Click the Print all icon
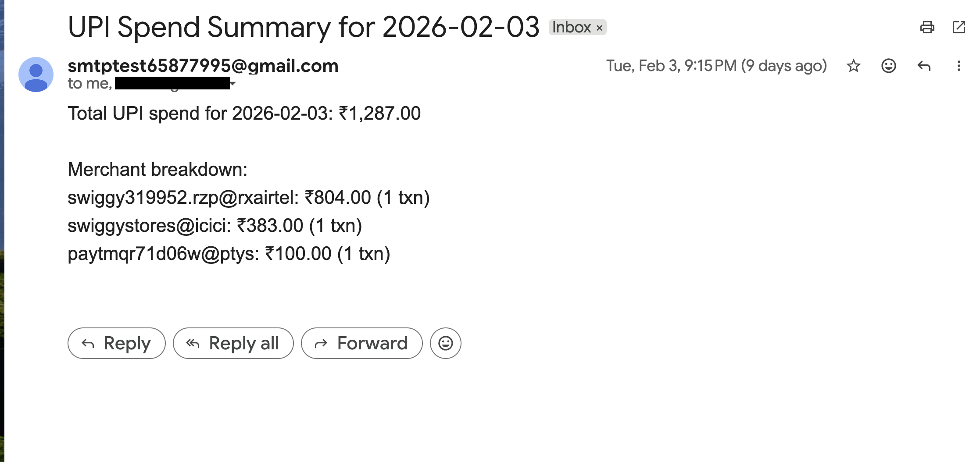The image size is (980, 462). click(927, 27)
